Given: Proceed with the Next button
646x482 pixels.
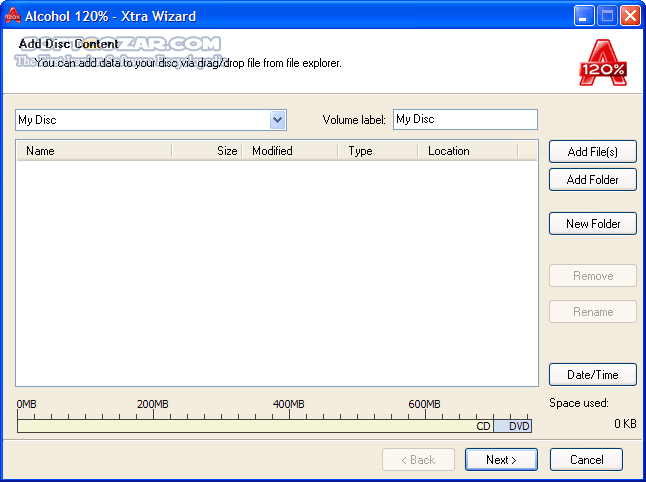Looking at the screenshot, I should [501, 460].
